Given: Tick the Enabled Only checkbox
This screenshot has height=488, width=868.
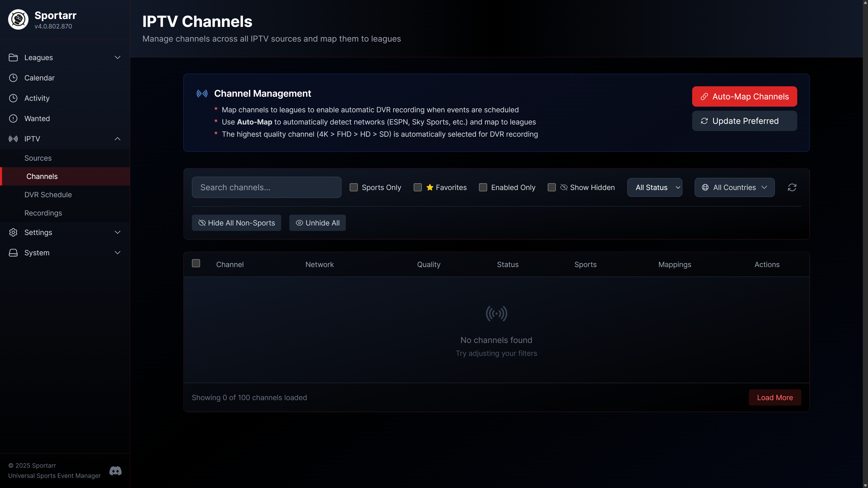Looking at the screenshot, I should tap(483, 187).
